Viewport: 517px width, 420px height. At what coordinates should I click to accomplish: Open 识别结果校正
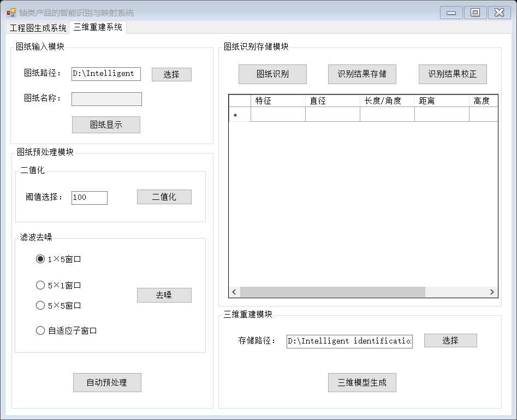452,74
